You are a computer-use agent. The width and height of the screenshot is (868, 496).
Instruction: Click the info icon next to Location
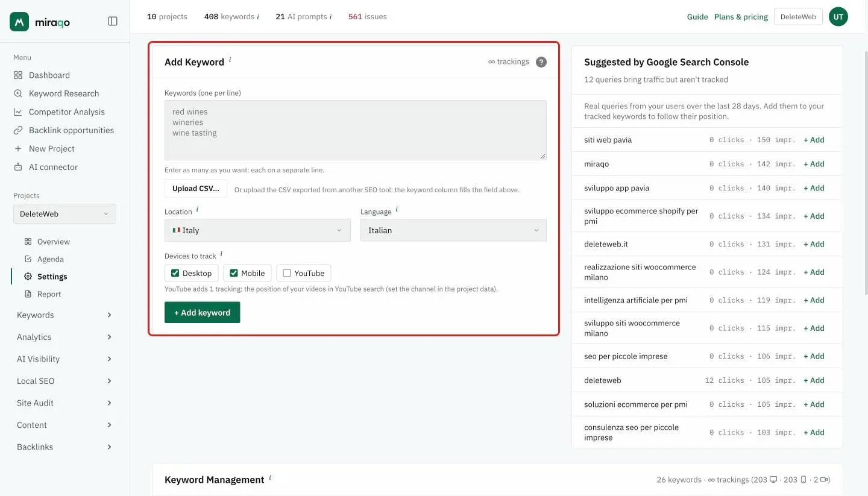(197, 209)
